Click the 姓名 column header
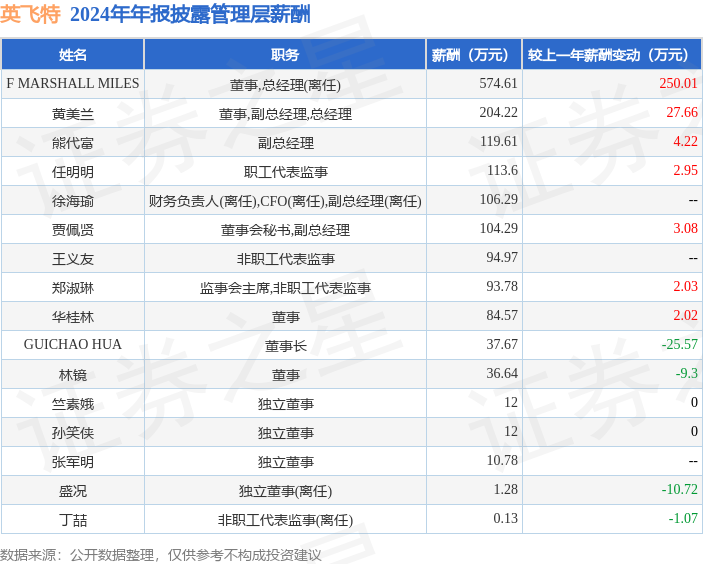 click(x=73, y=55)
